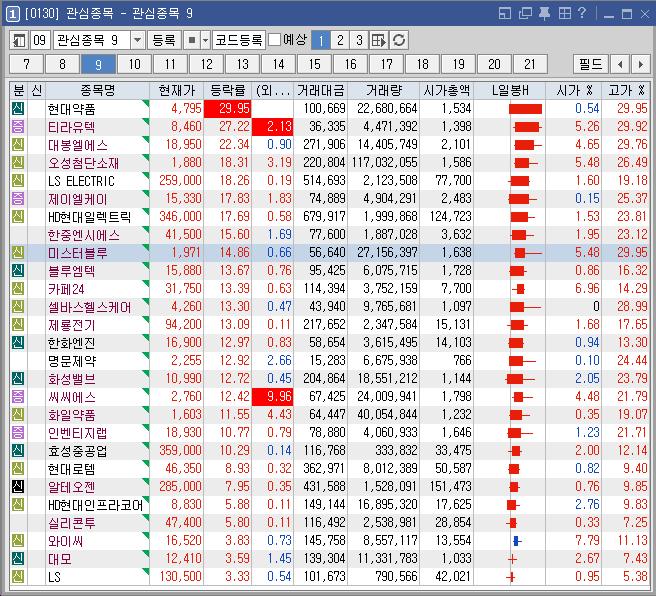Sort by 종목명 column header
This screenshot has height=596, width=656.
[x=97, y=90]
